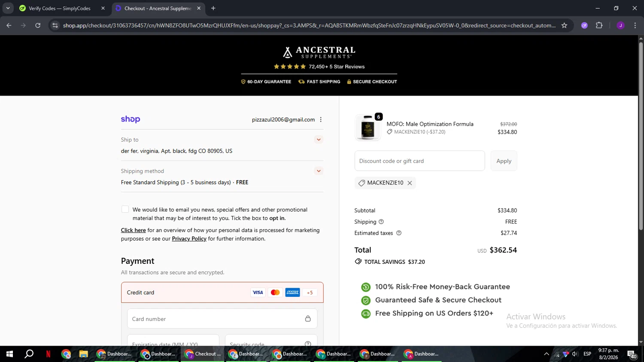Viewport: 644px width, 362px height.
Task: Click the page vertical scrollbar
Action: click(641, 137)
